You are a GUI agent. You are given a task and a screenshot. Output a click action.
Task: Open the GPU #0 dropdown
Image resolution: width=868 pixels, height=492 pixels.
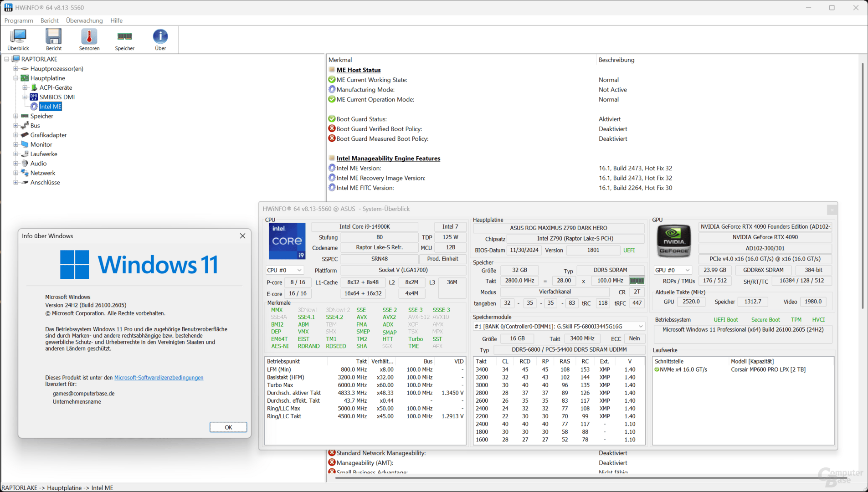(x=673, y=270)
